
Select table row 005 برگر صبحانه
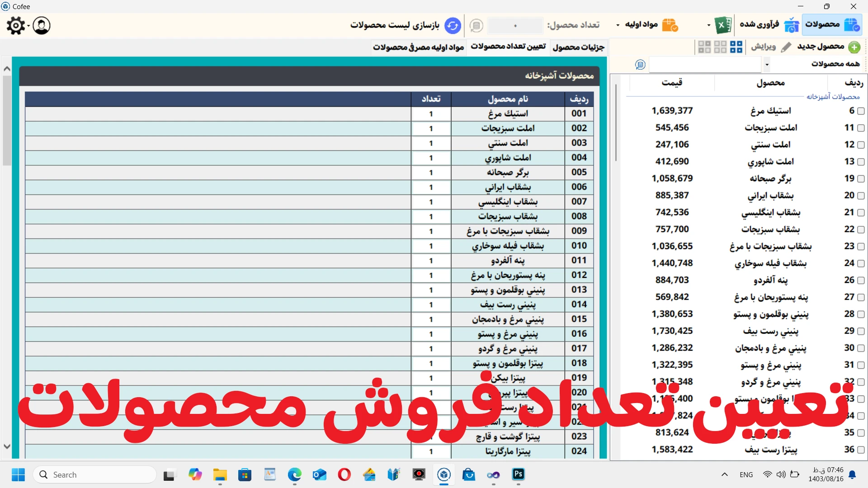point(310,173)
